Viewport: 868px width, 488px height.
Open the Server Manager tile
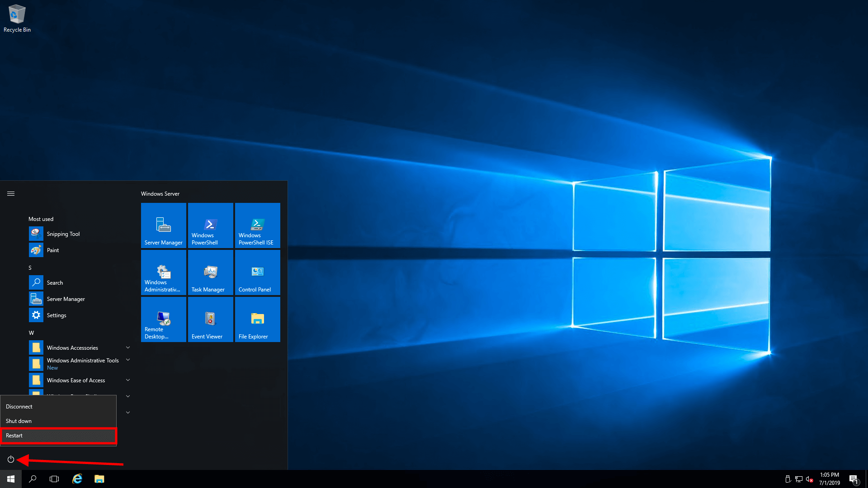click(164, 225)
